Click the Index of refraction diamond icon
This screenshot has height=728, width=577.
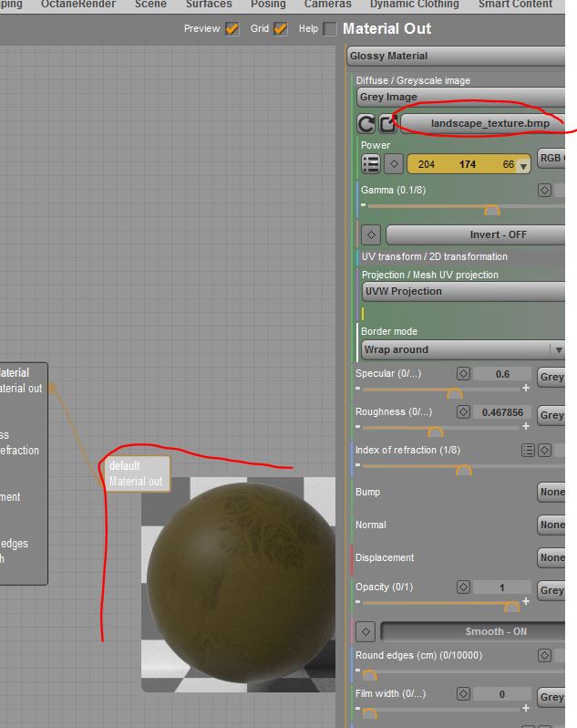pyautogui.click(x=544, y=450)
